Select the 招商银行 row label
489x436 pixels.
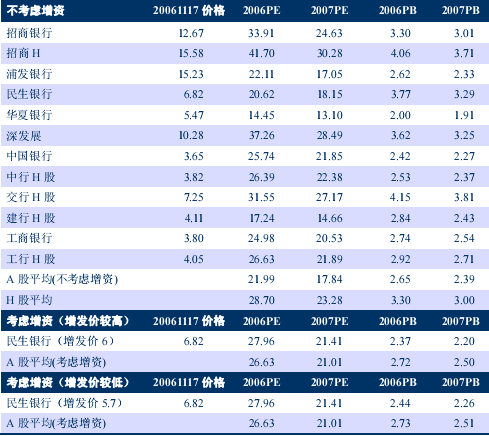(29, 33)
